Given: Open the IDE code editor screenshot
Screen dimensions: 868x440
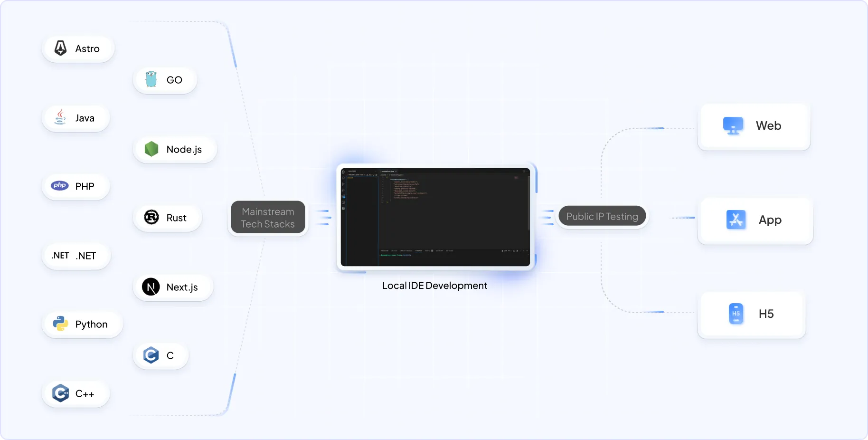Looking at the screenshot, I should coord(435,217).
